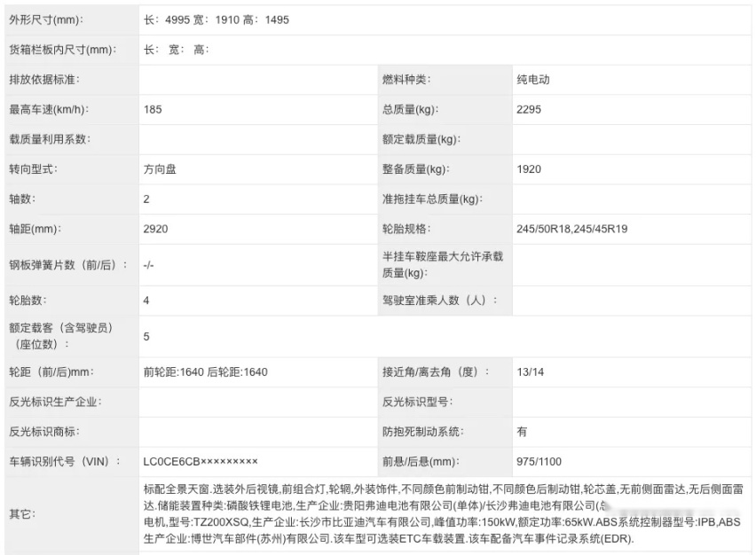Select the curb weight value 1920
The height and width of the screenshot is (555, 756).
coord(529,169)
